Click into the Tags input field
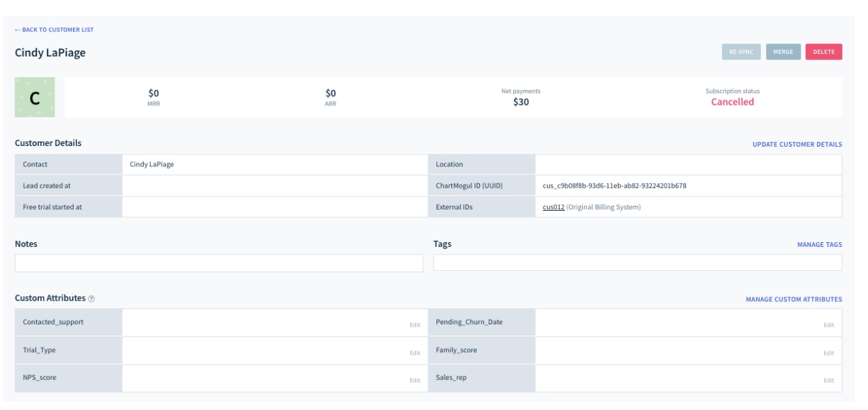 click(638, 263)
